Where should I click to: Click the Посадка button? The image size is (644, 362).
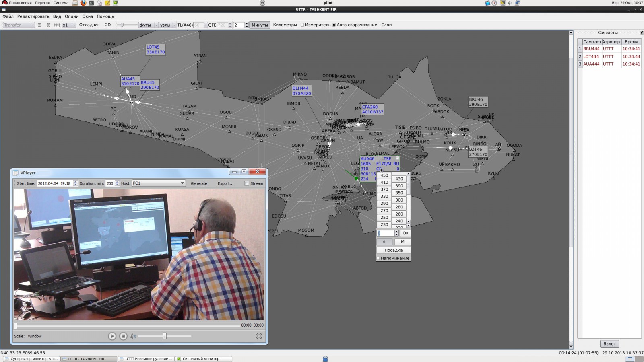coord(394,250)
